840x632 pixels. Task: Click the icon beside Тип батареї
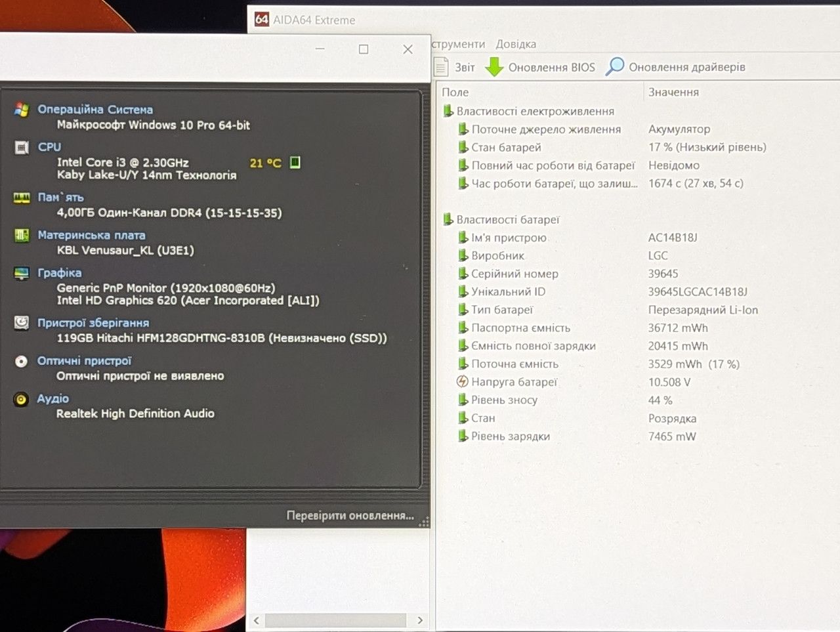coord(463,310)
